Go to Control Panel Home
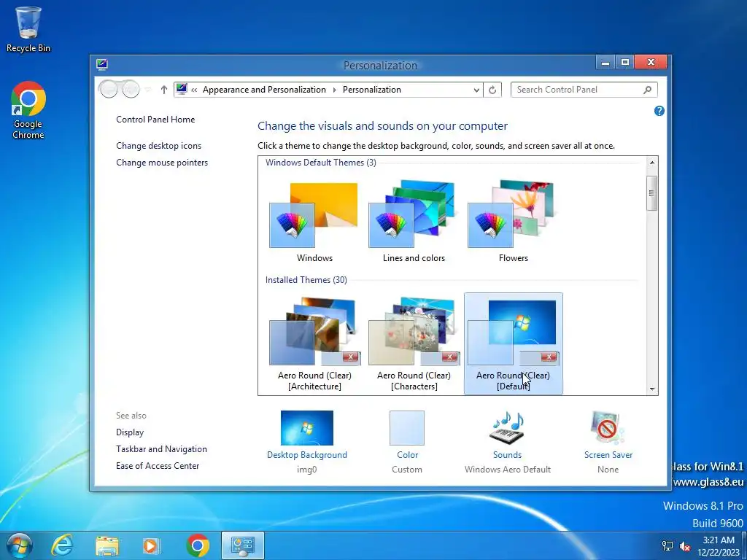The height and width of the screenshot is (560, 747). pos(155,120)
